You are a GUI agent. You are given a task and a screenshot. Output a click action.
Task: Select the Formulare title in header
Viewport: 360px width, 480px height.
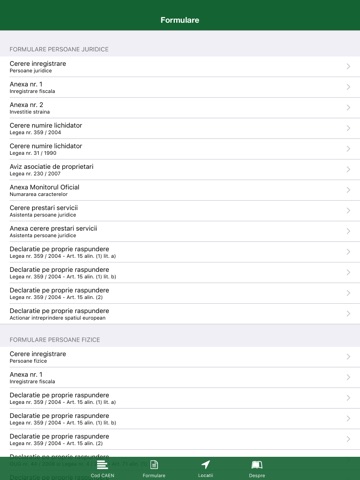[180, 20]
